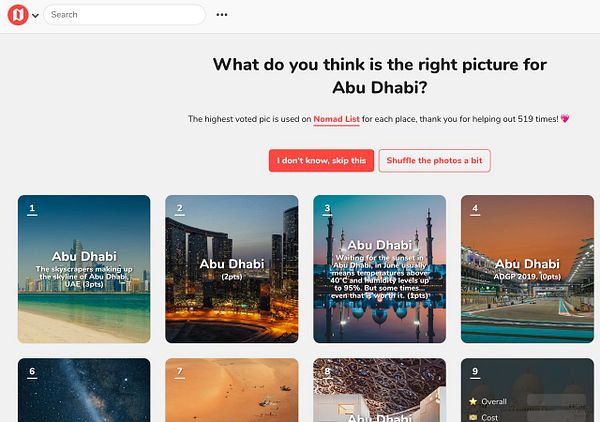Screen dimensions: 600x422
Task: Select photo 6 of the starry Milky Way
Action: click(84, 390)
